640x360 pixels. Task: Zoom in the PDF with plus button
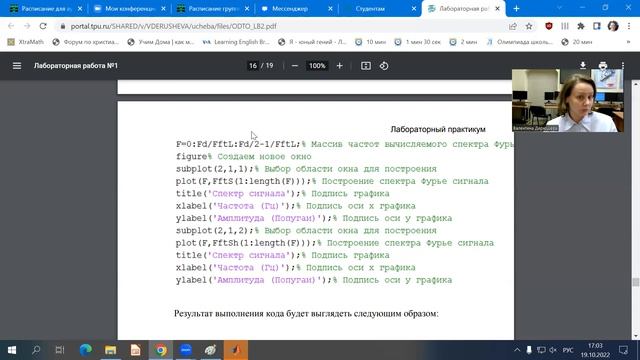pos(339,66)
